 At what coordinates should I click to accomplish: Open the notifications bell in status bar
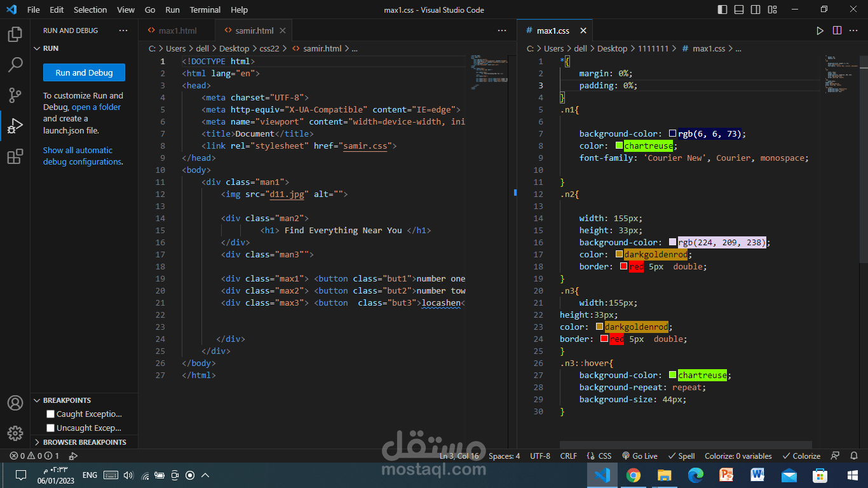853,456
